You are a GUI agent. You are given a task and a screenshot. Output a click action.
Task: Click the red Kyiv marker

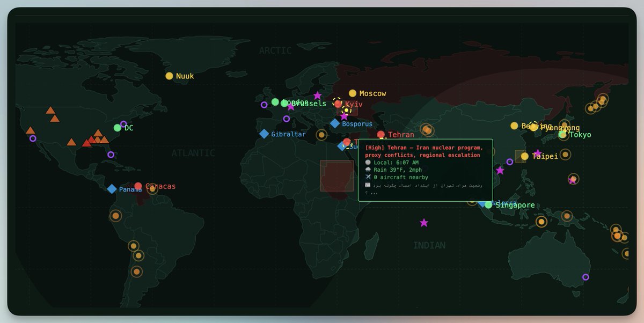[338, 104]
